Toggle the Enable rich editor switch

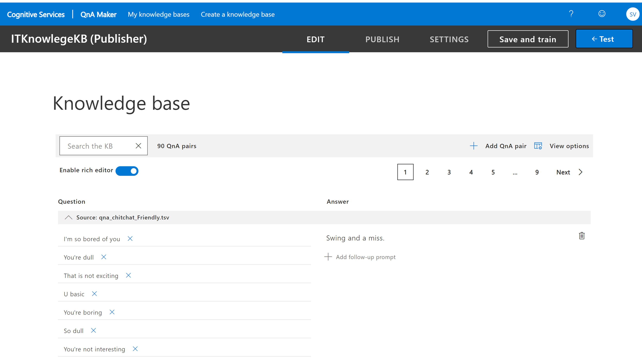[127, 171]
